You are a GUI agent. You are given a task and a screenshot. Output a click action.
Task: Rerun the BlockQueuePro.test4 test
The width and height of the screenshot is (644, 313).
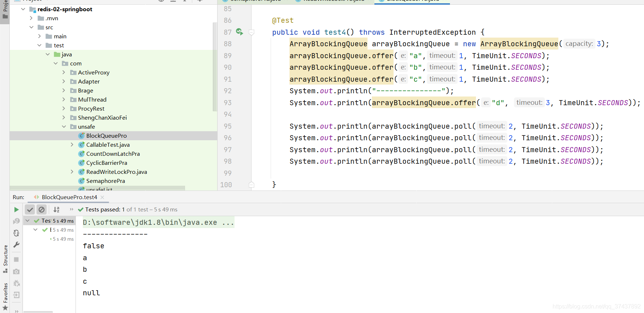(x=16, y=210)
